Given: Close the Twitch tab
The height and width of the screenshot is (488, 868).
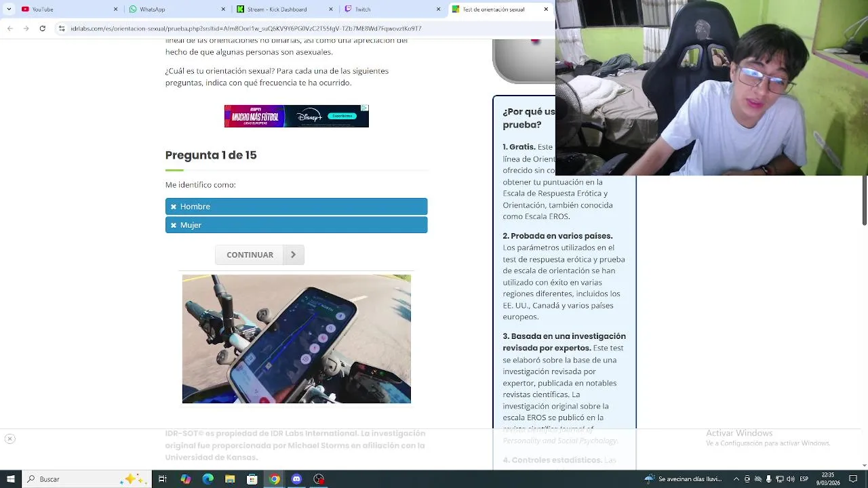Looking at the screenshot, I should tap(439, 9).
